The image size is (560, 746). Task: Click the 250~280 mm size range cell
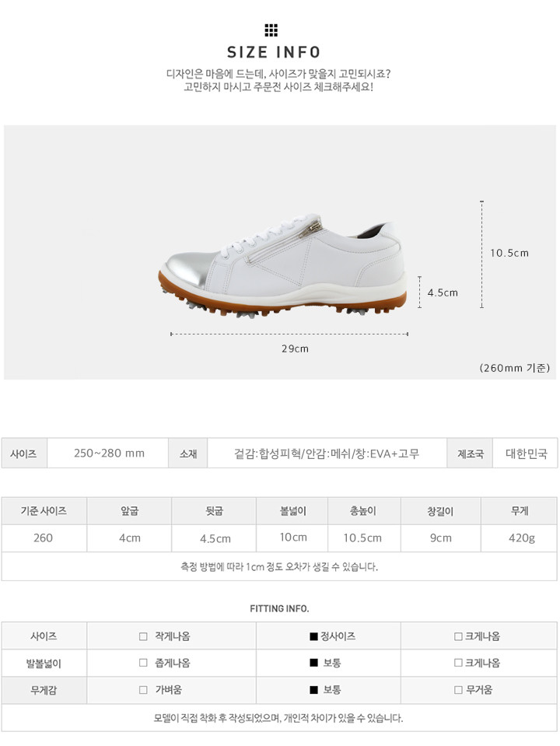pos(109,454)
